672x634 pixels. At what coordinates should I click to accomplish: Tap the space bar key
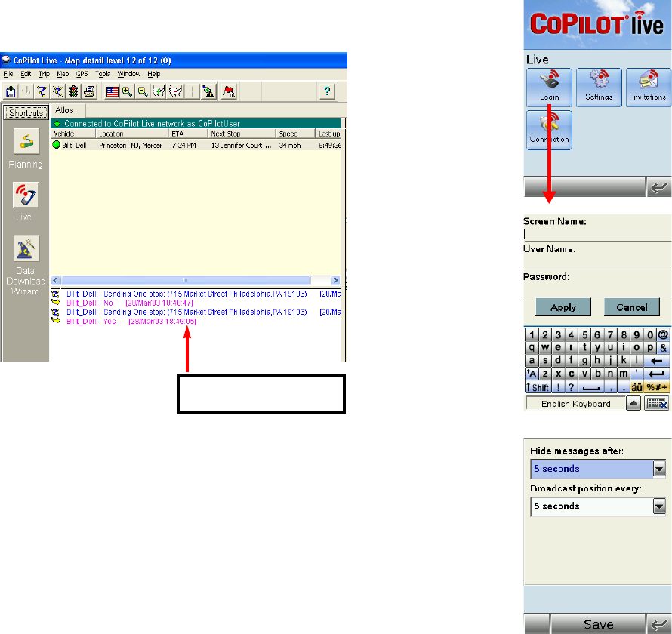(x=590, y=387)
